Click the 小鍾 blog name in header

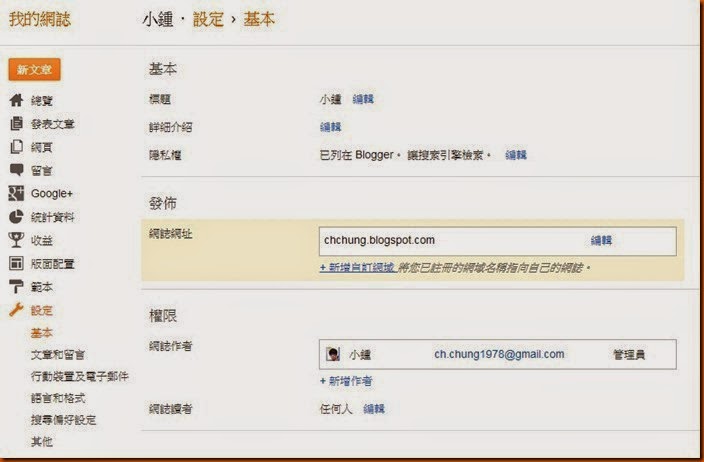pyautogui.click(x=158, y=19)
